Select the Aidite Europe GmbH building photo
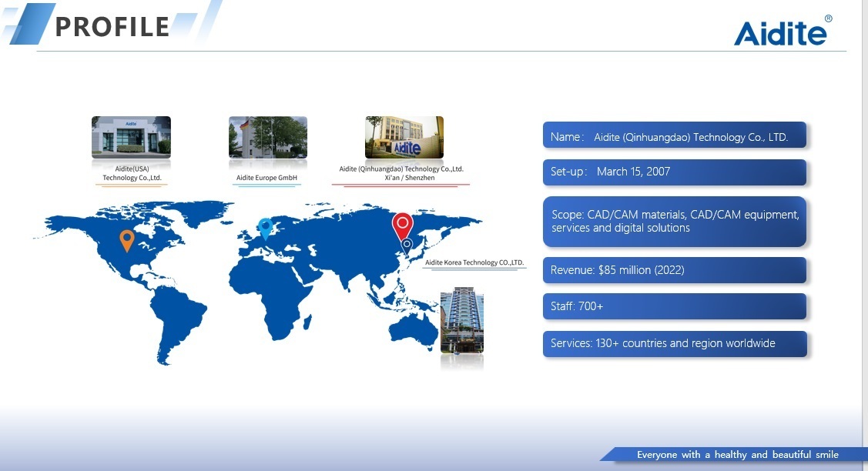868x471 pixels. click(x=268, y=137)
